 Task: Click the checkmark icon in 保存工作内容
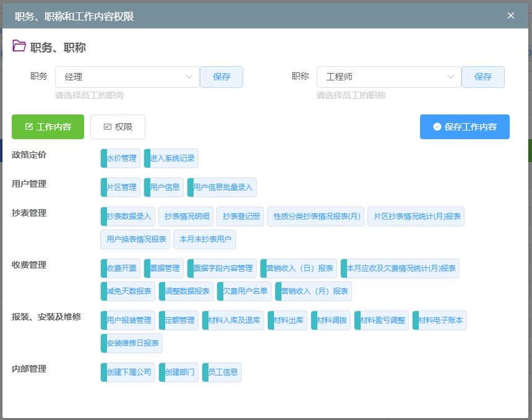(437, 127)
